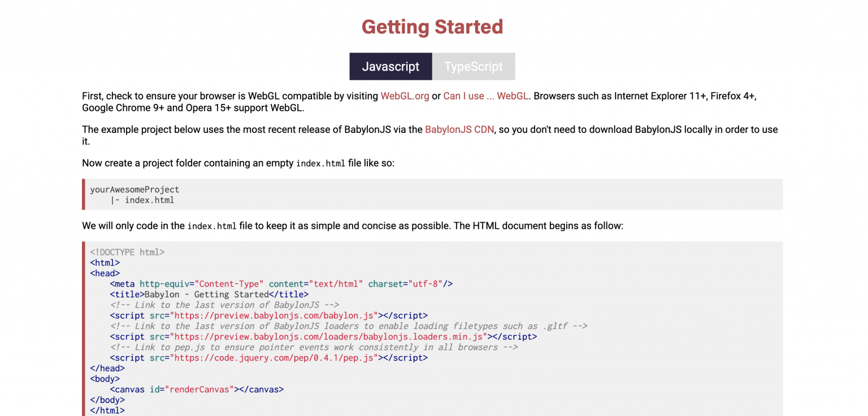Visit the BabylonJS CDN link
Screen dimensions: 868x416
pyautogui.click(x=459, y=129)
